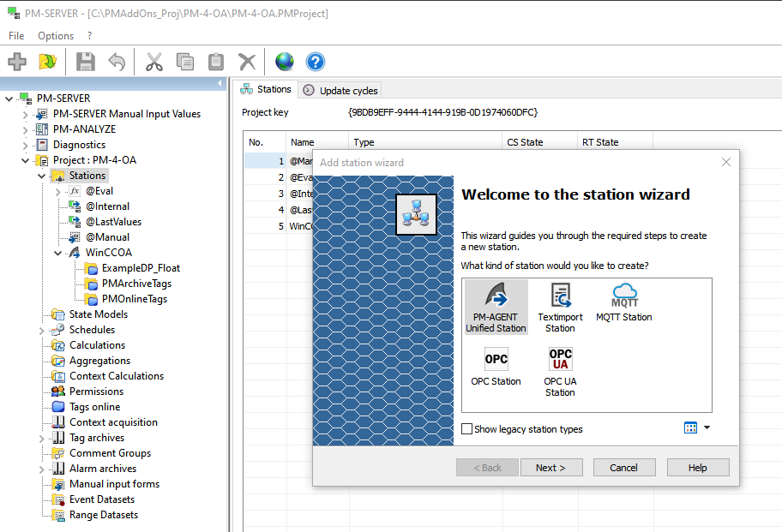Click the Add (plus) toolbar icon
782x532 pixels.
tap(17, 62)
